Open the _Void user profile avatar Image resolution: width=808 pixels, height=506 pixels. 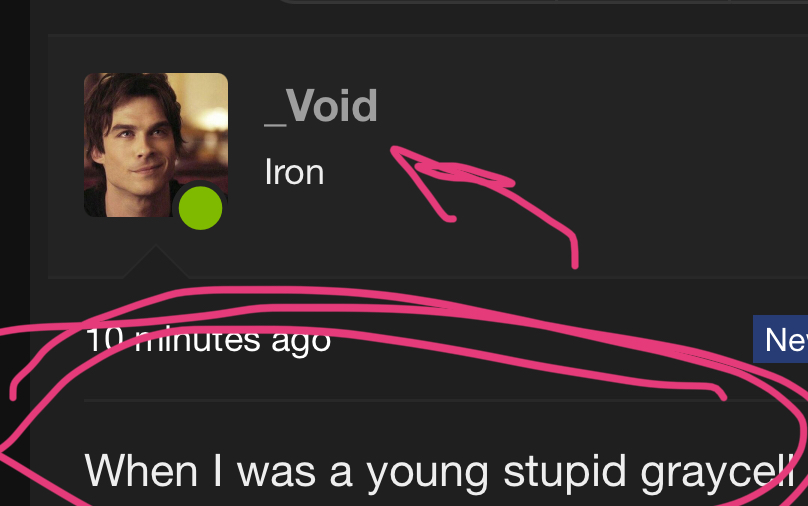[x=156, y=145]
